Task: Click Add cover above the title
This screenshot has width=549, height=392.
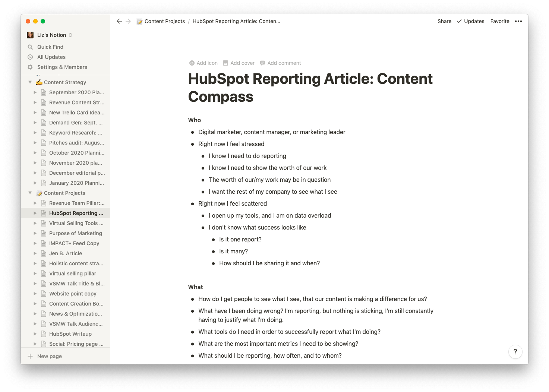Action: tap(239, 63)
